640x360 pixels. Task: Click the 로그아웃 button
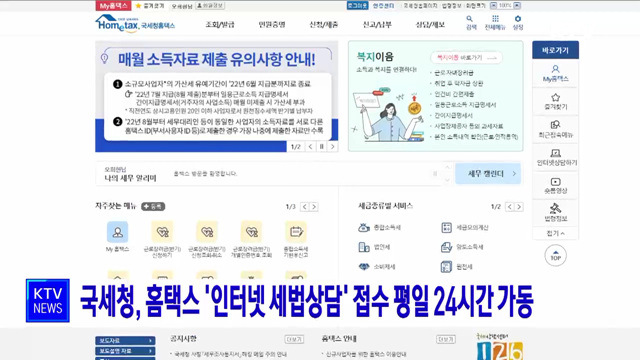[357, 5]
